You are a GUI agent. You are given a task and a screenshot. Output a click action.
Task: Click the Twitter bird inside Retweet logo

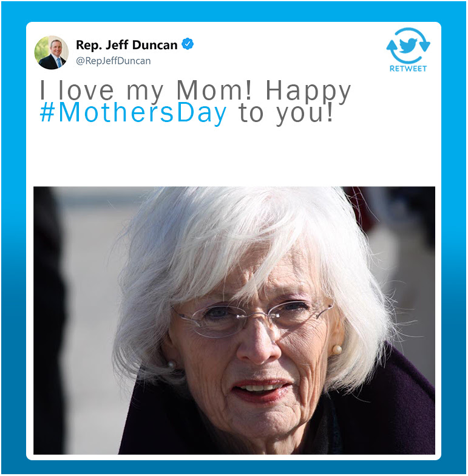coord(409,46)
